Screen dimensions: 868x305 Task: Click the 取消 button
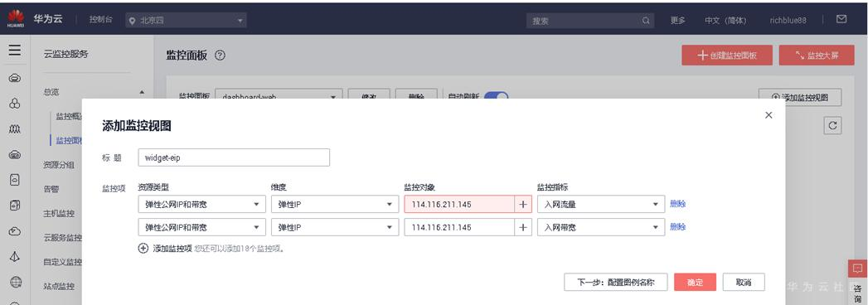pos(744,283)
